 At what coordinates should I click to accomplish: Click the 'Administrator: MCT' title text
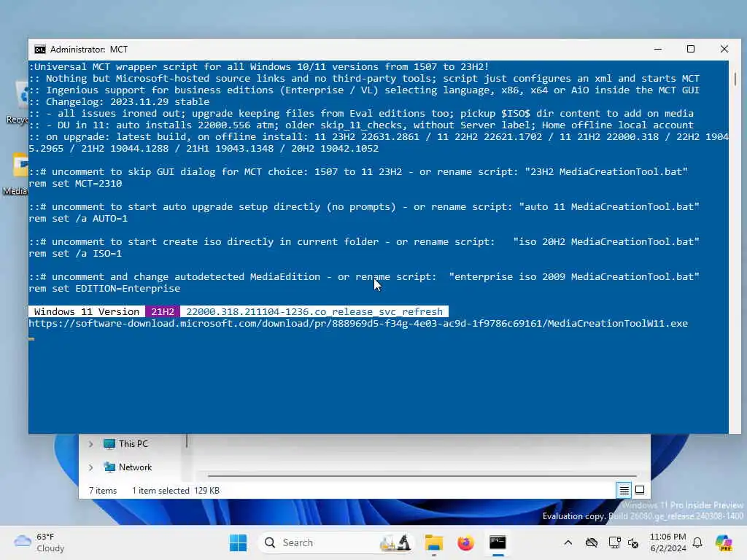click(89, 50)
